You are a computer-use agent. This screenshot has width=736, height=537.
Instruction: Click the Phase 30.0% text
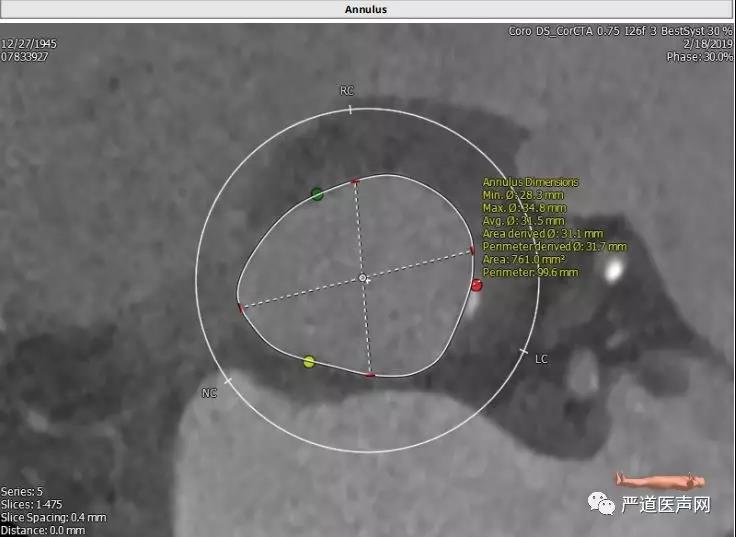point(699,57)
